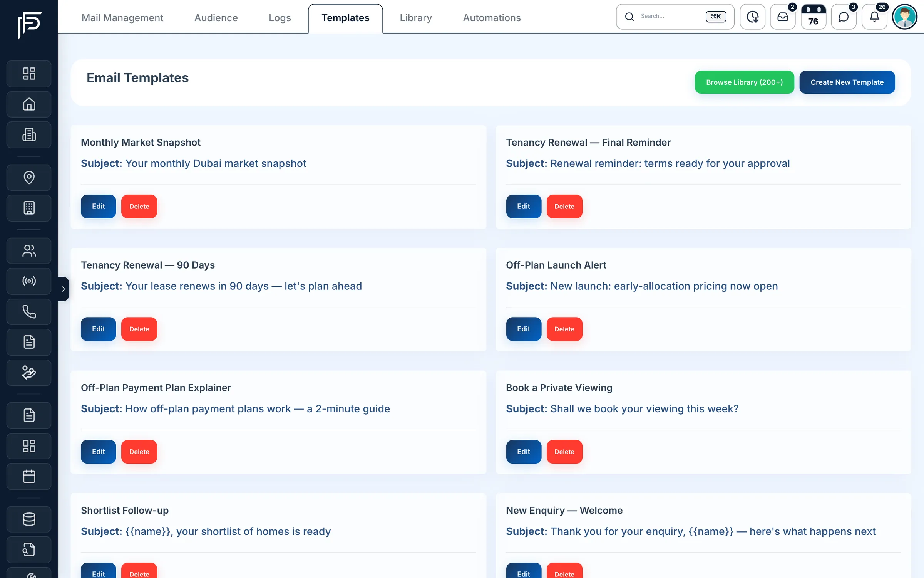Open notifications bell with badge 26
The height and width of the screenshot is (578, 924).
pos(874,17)
